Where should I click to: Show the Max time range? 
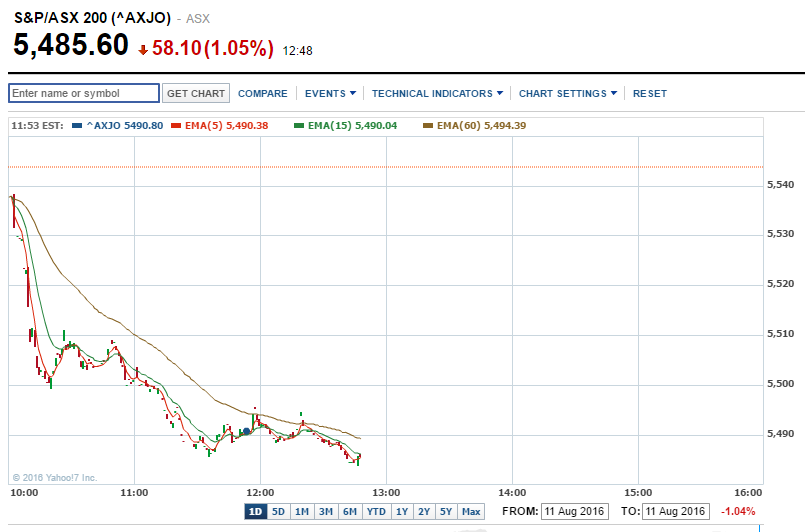[x=471, y=511]
